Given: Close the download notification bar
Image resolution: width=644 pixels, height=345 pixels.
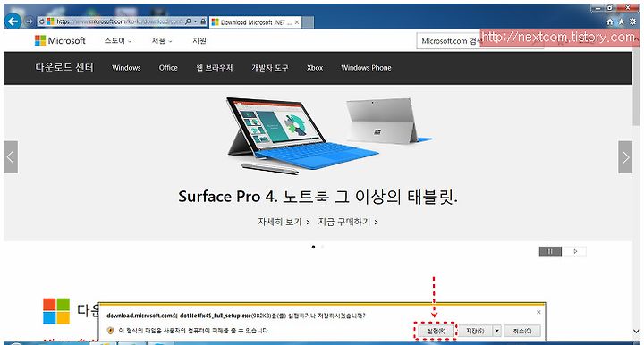Looking at the screenshot, I should pyautogui.click(x=538, y=312).
